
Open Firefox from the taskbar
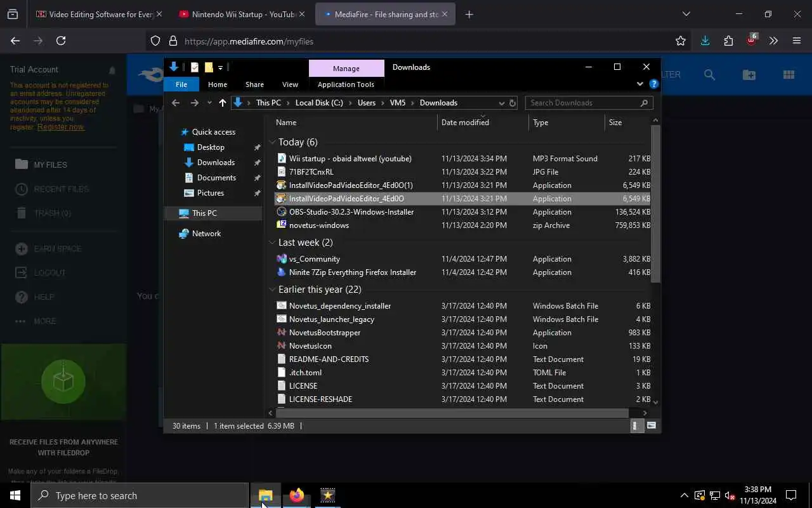pyautogui.click(x=296, y=495)
